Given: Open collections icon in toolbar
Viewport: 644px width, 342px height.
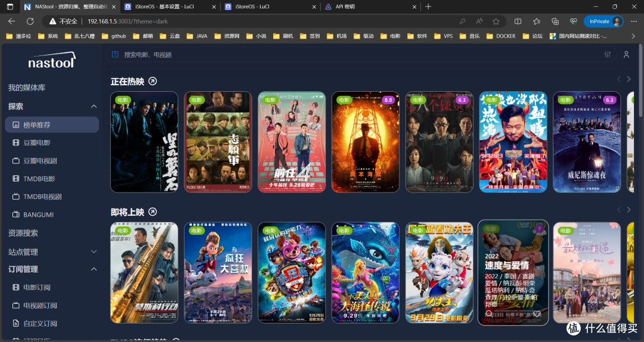Looking at the screenshot, I should click(x=555, y=21).
